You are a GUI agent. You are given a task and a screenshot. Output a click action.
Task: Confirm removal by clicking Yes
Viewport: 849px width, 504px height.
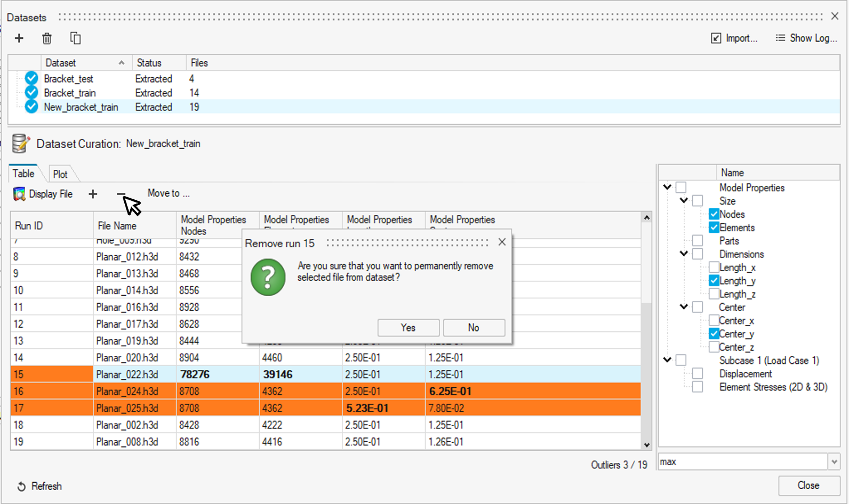[408, 328]
